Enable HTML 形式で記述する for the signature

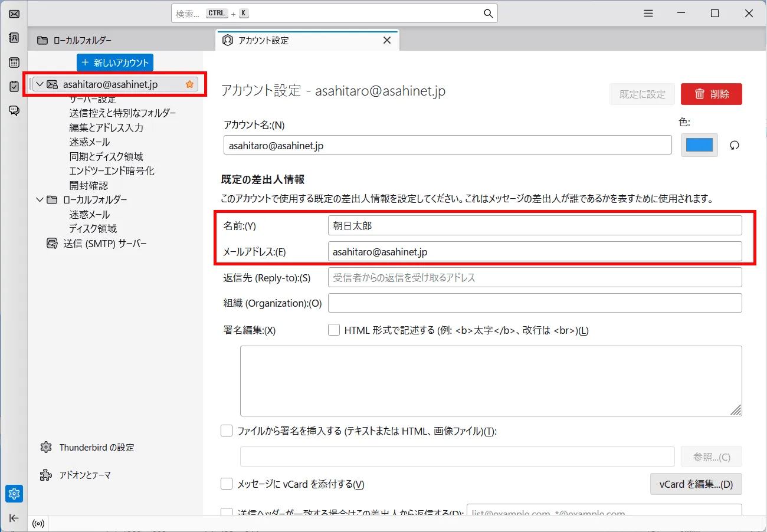point(334,330)
